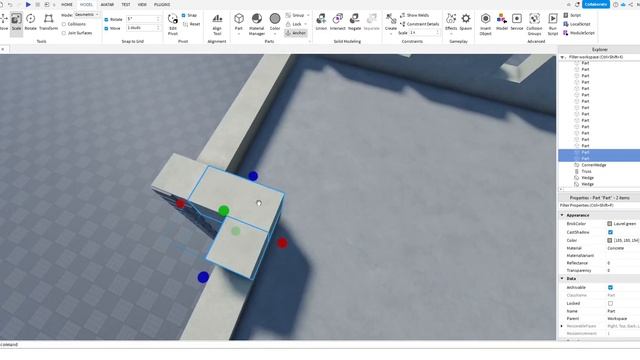Switch to the MODEL ribbon tab
Screen dimensions: 640x360
coord(86,4)
